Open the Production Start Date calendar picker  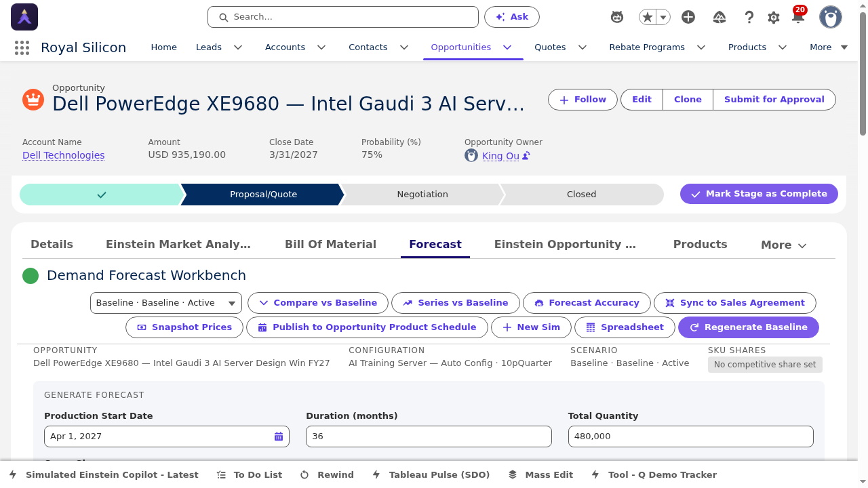point(279,436)
